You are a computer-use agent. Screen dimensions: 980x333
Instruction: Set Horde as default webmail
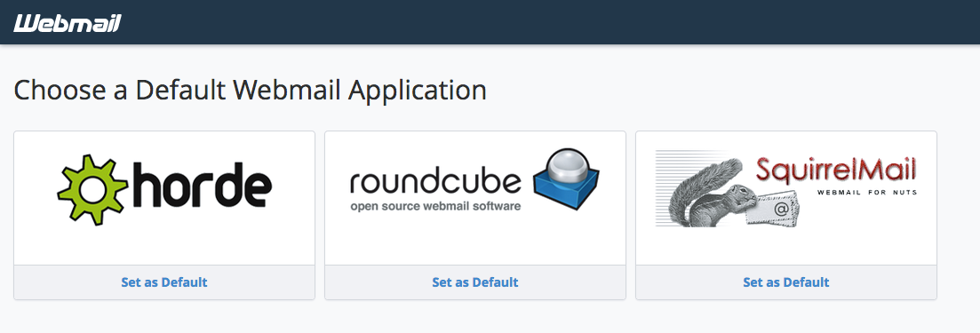[164, 281]
